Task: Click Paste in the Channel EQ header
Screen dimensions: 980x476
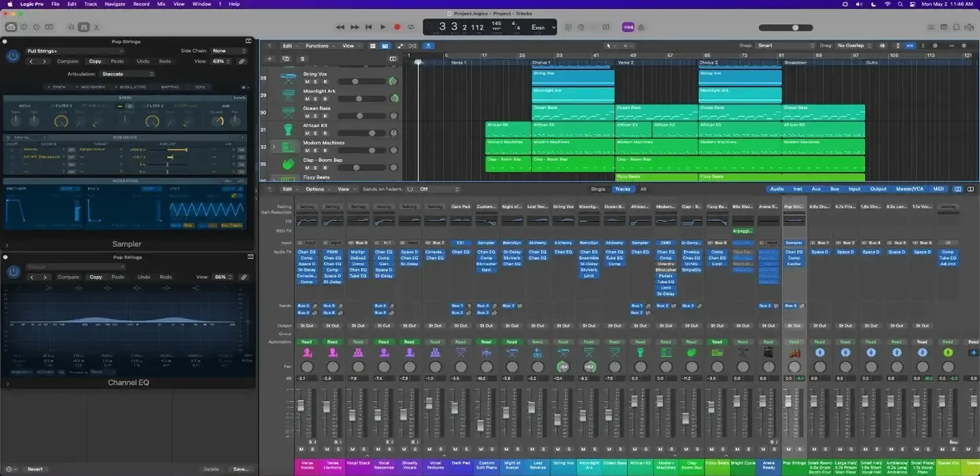Action: pos(118,277)
